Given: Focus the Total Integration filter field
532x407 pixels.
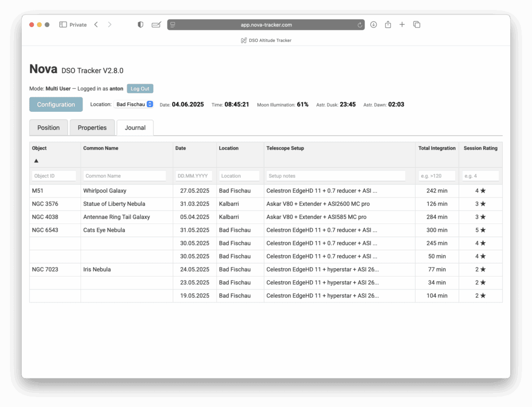Looking at the screenshot, I should (x=436, y=176).
